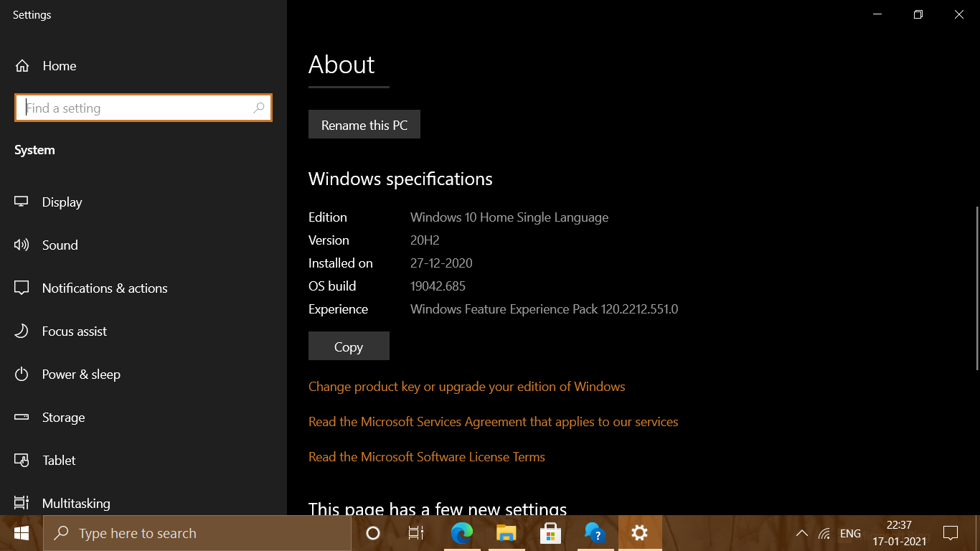980x551 pixels.
Task: Click the magnifier icon in Find a setting box
Action: pyautogui.click(x=259, y=108)
